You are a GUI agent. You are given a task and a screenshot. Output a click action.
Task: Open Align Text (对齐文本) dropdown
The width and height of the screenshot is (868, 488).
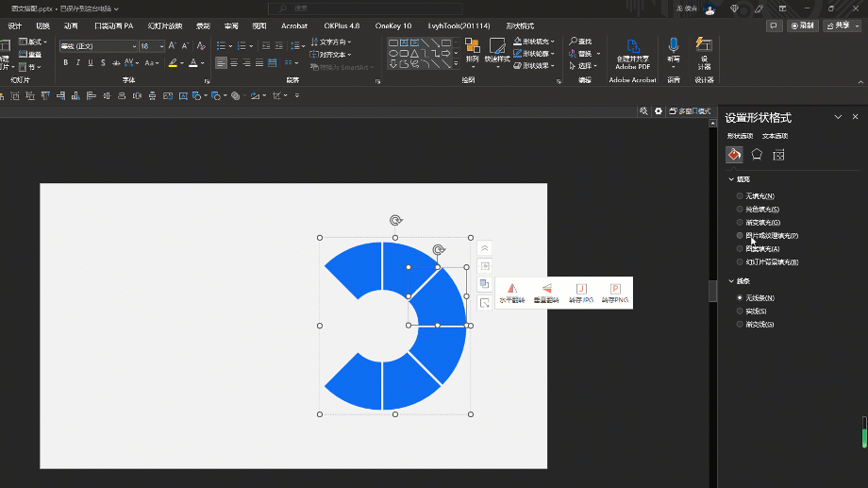click(331, 55)
